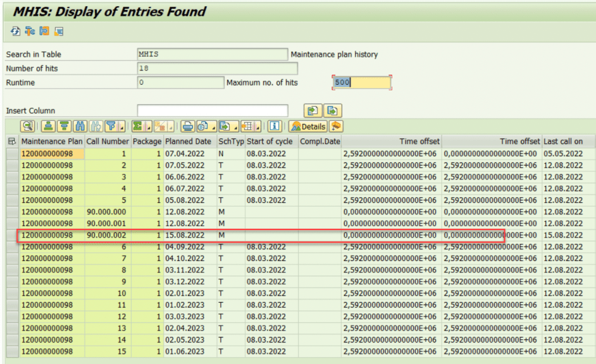Click the first button right of Insert Column field
This screenshot has height=364, width=596.
point(313,111)
